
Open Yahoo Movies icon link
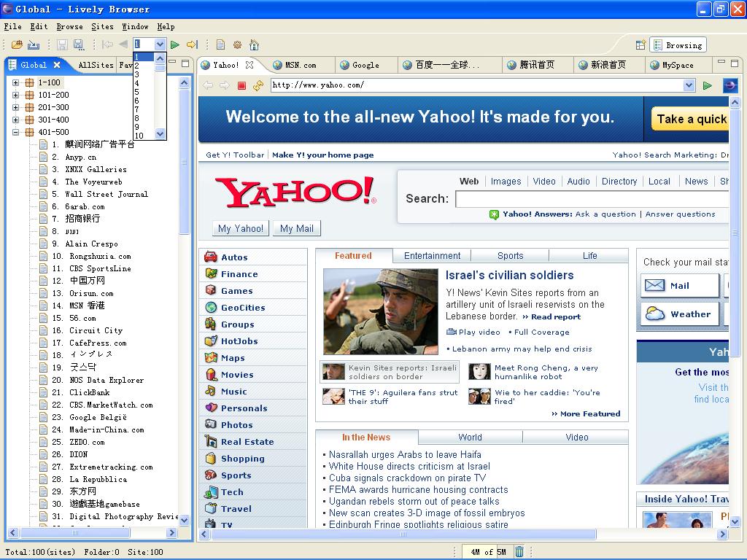[211, 375]
